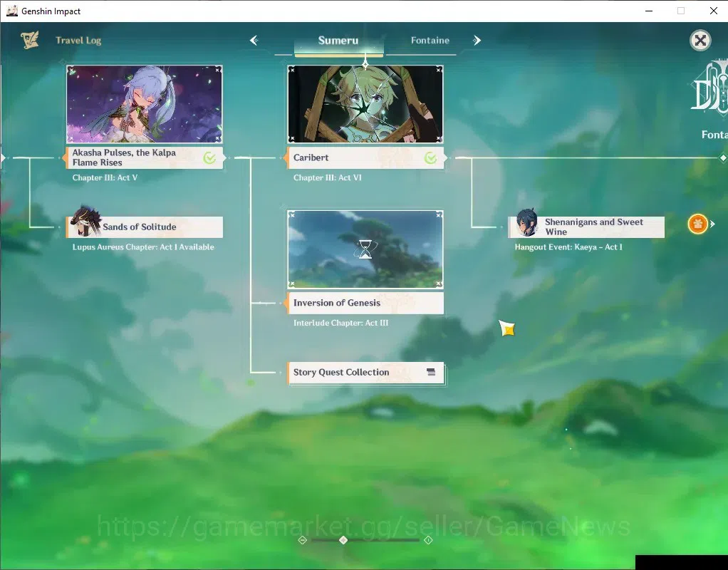
Task: Click 'Chapter III: Act VI' subtitle
Action: (x=328, y=177)
